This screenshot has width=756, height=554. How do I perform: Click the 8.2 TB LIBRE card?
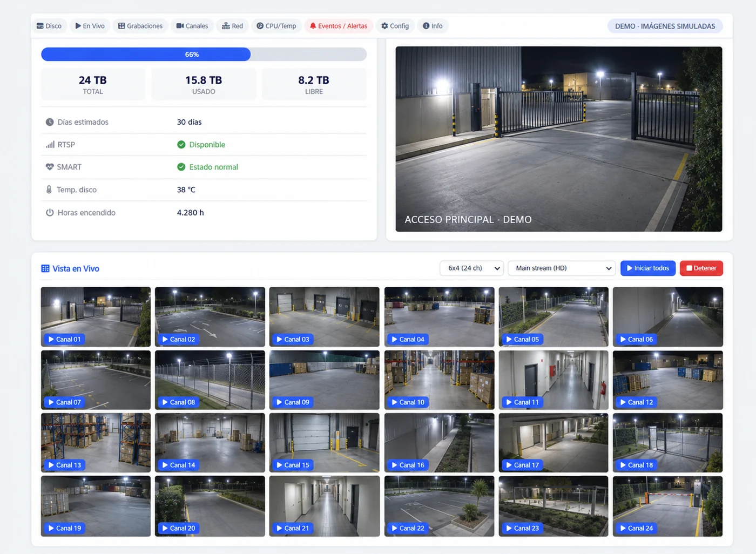pos(314,84)
